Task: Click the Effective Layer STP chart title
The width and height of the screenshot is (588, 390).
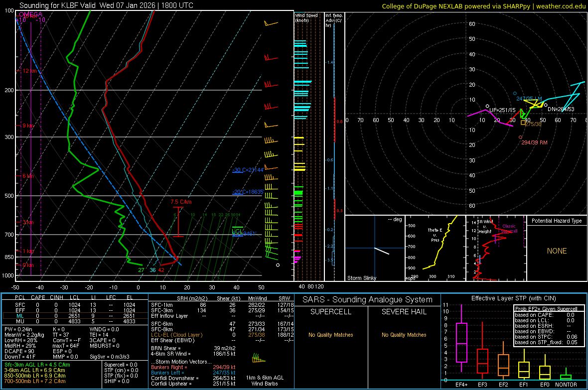Action: 513,298
